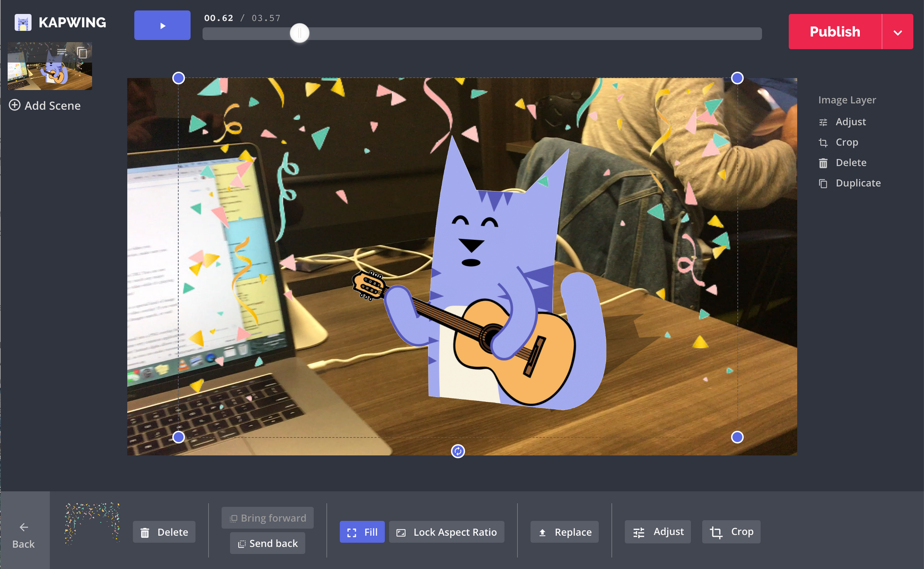Open Crop from the right sidebar
Image resolution: width=924 pixels, height=569 pixels.
tap(846, 142)
